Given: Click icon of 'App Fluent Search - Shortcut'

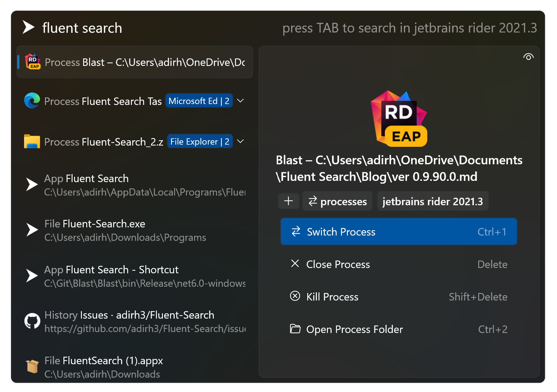Looking at the screenshot, I should (x=32, y=275).
